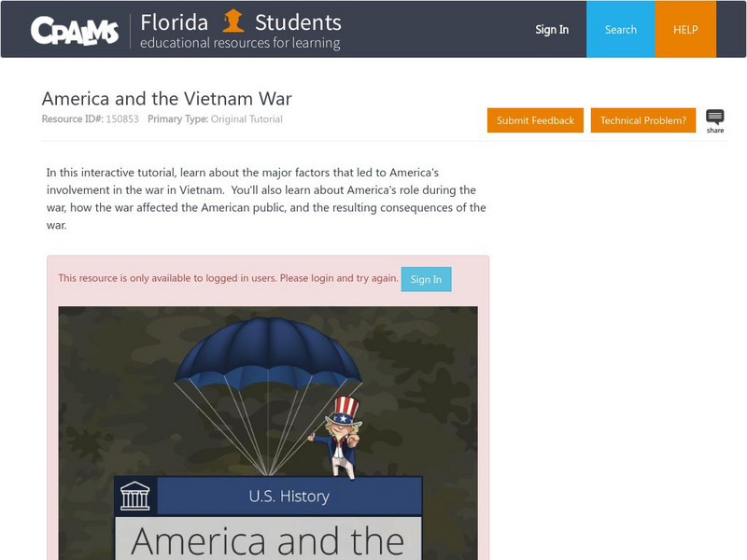The height and width of the screenshot is (560, 747).
Task: Click the share speech-bubble icon
Action: pos(715,119)
